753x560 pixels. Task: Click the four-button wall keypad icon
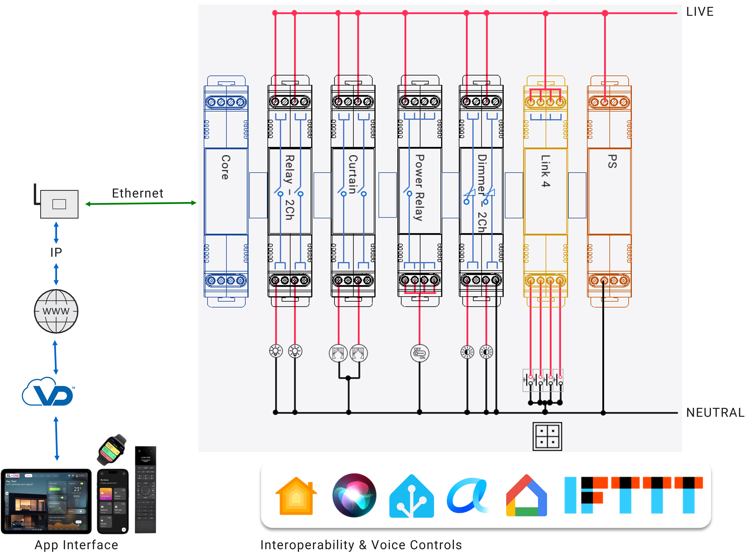(x=547, y=436)
